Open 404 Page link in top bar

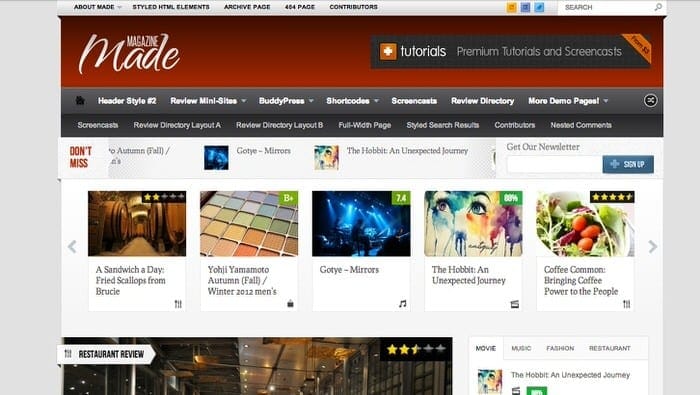coord(300,7)
